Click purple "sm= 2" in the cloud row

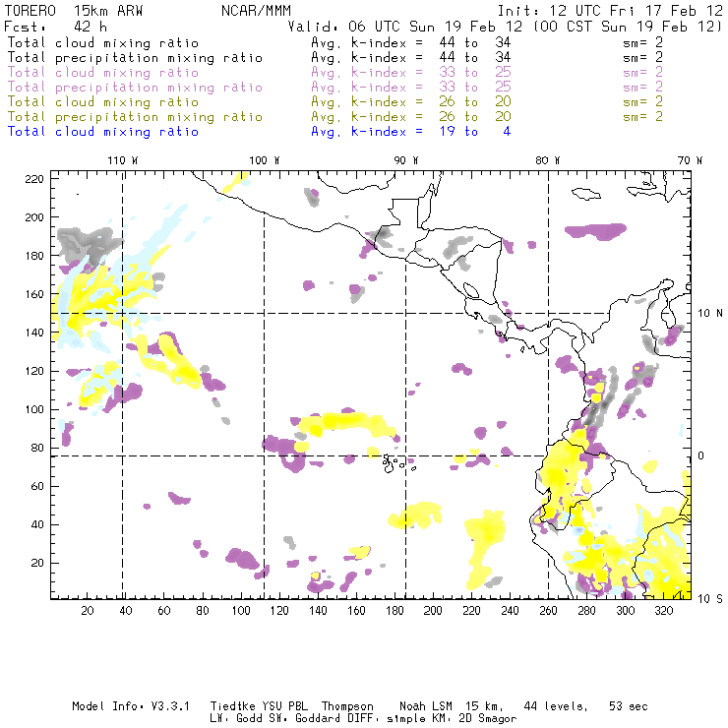pos(642,73)
